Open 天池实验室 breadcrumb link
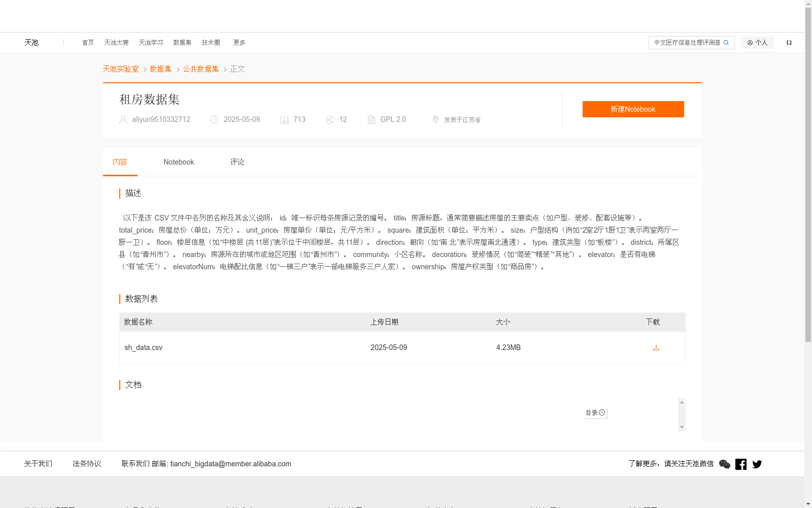Image resolution: width=812 pixels, height=508 pixels. 121,69
